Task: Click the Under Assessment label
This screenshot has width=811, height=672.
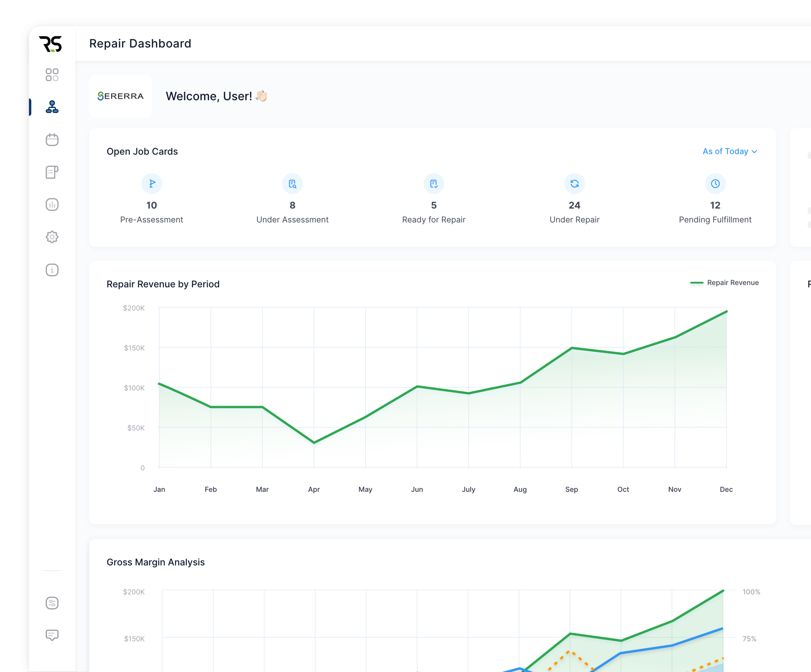Action: click(292, 219)
